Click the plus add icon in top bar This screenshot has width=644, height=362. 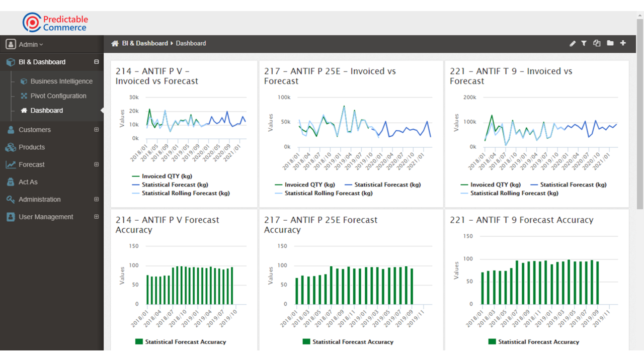point(623,43)
